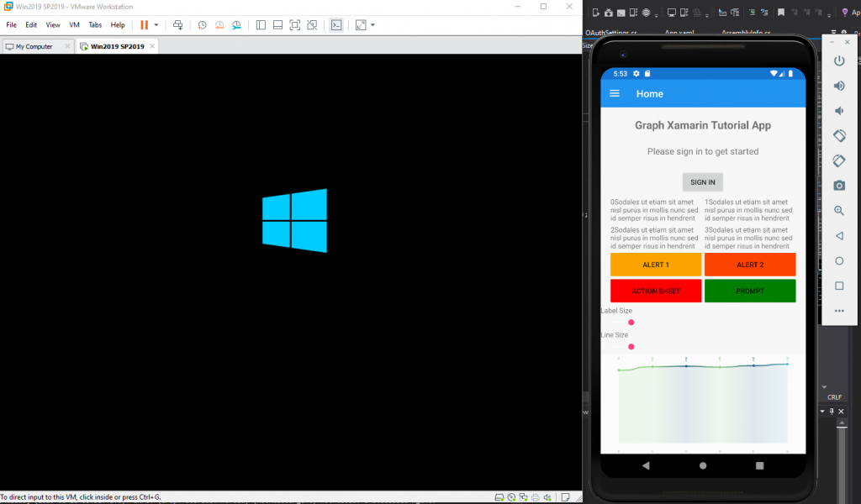Click the network adapter status icon

523,497
